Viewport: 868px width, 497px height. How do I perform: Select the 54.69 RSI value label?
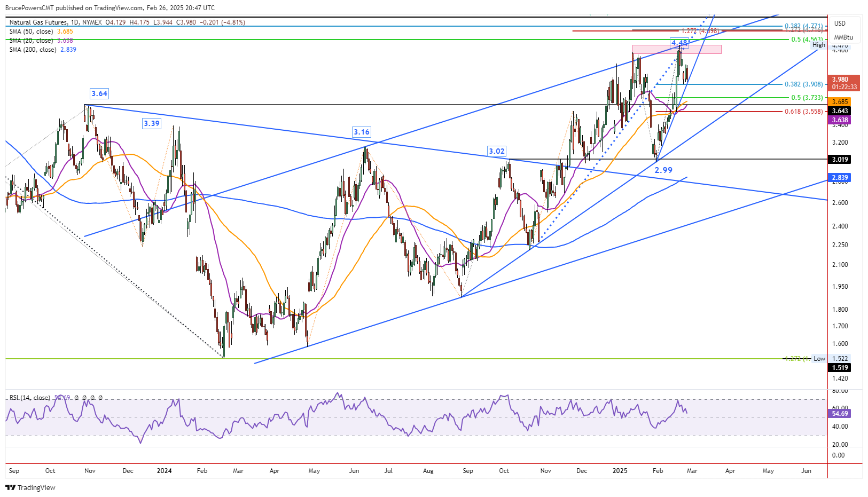839,413
